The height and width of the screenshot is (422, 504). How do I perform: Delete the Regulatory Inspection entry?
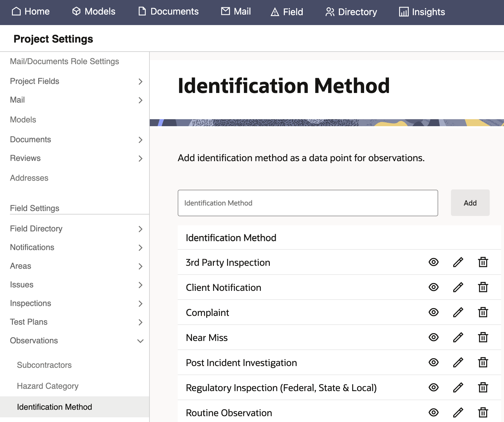click(483, 388)
